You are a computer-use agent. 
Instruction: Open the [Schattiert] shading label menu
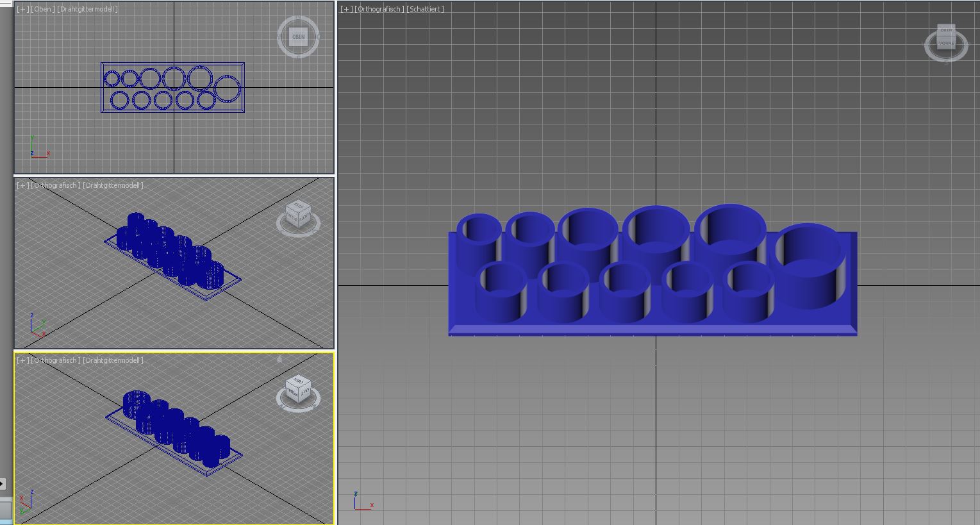pos(425,10)
